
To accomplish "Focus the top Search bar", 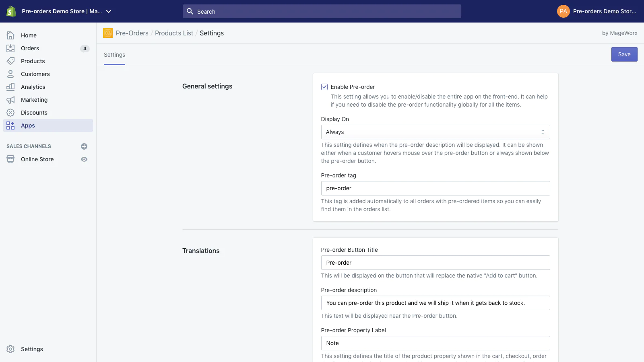I will [322, 12].
